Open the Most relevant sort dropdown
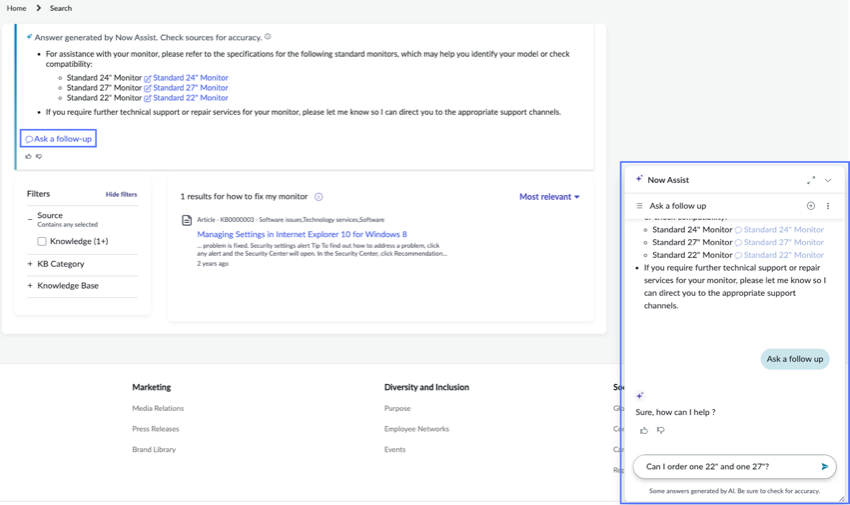 [549, 197]
